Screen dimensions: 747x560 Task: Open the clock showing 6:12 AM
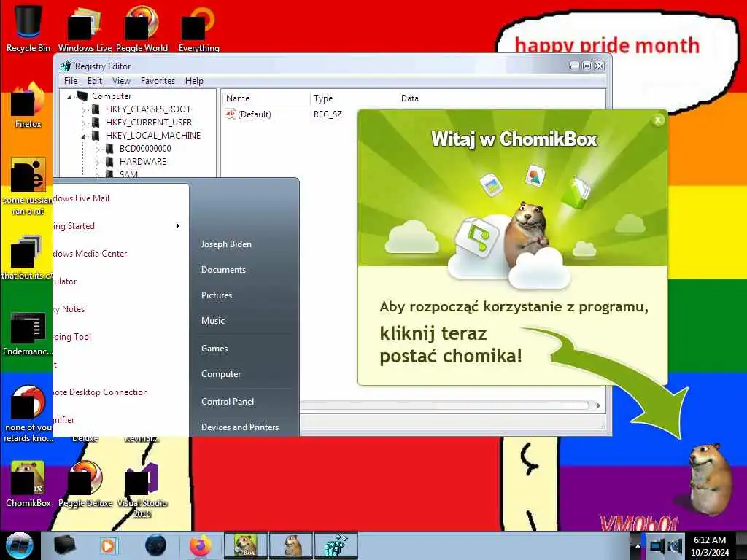click(710, 546)
